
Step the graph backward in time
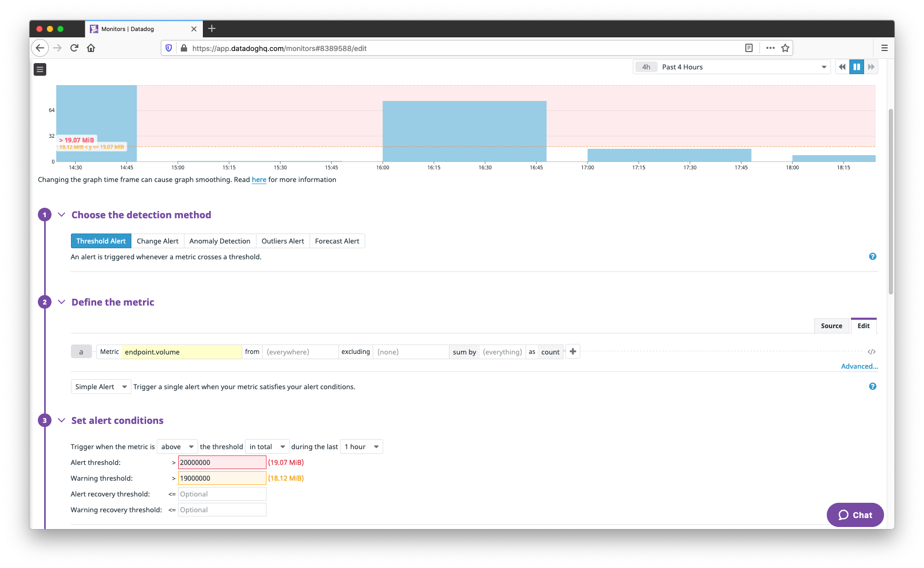coord(841,67)
